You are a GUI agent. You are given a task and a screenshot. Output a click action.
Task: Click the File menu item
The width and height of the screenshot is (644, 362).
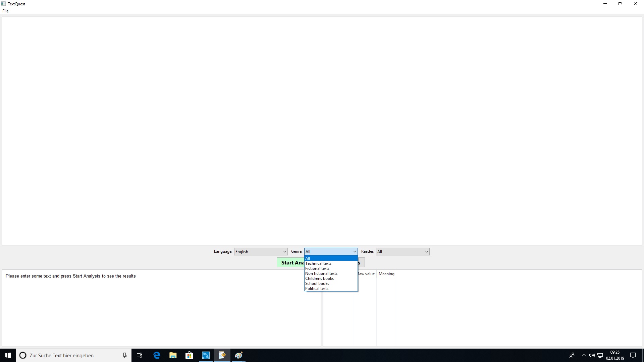point(5,11)
